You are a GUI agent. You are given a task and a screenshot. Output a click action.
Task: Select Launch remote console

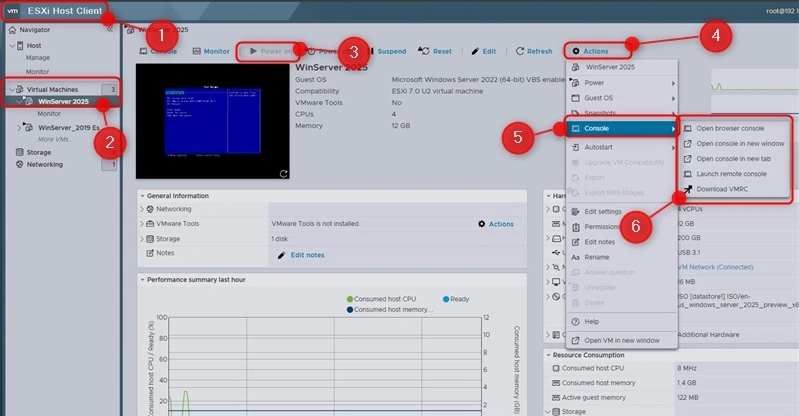tap(734, 174)
